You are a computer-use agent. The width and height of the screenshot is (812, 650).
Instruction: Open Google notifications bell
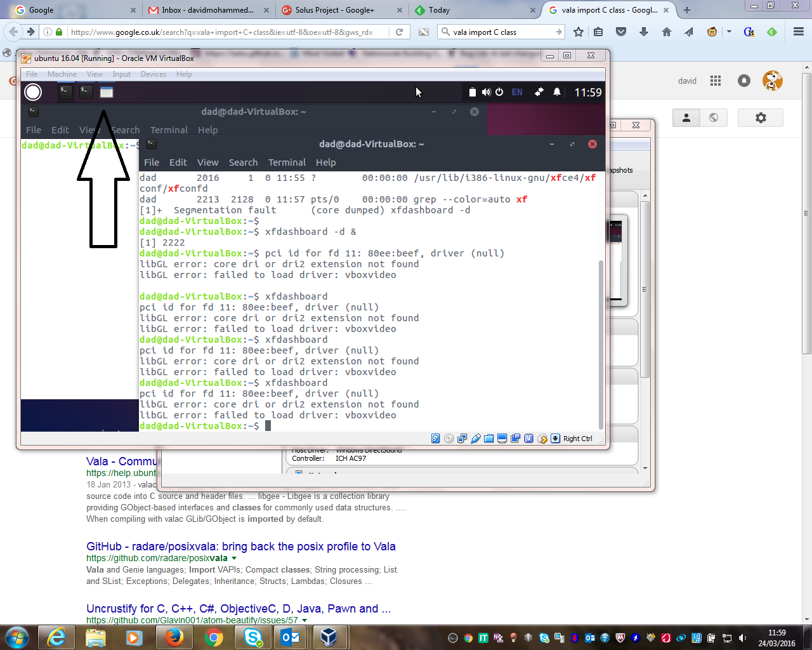tap(744, 81)
